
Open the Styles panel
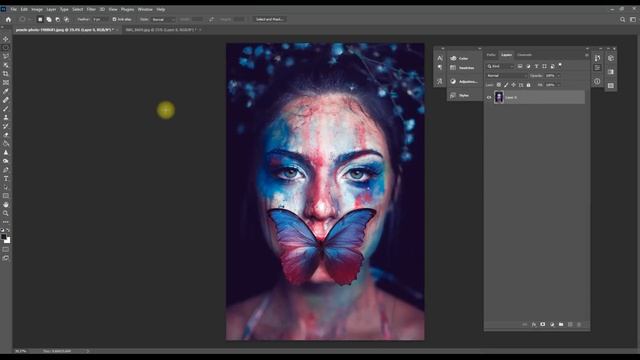click(460, 95)
